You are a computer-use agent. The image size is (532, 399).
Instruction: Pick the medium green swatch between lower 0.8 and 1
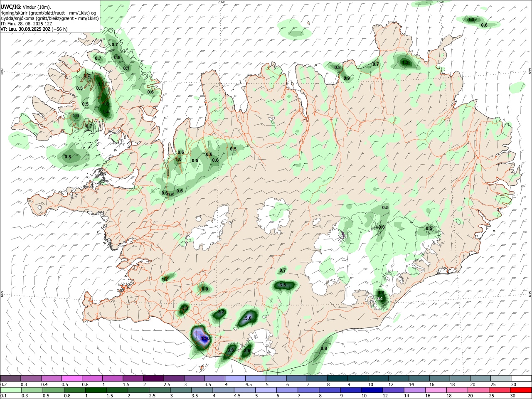point(75,390)
